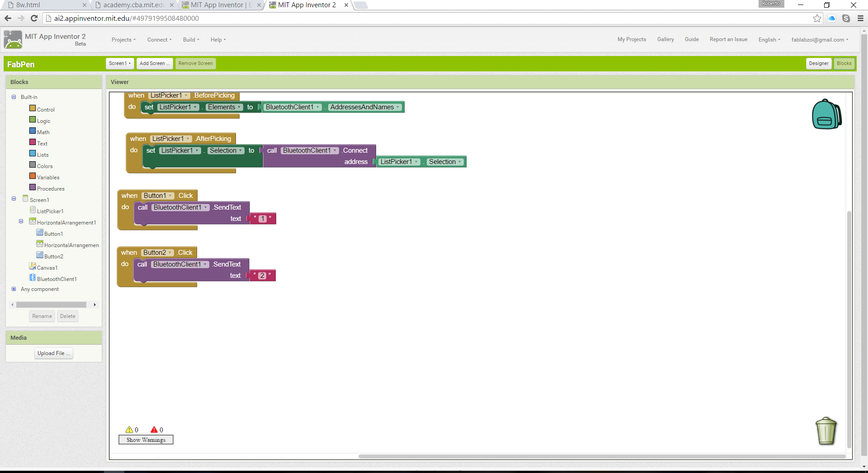Image resolution: width=868 pixels, height=473 pixels.
Task: Click the Canvas1 component icon
Action: 33,267
